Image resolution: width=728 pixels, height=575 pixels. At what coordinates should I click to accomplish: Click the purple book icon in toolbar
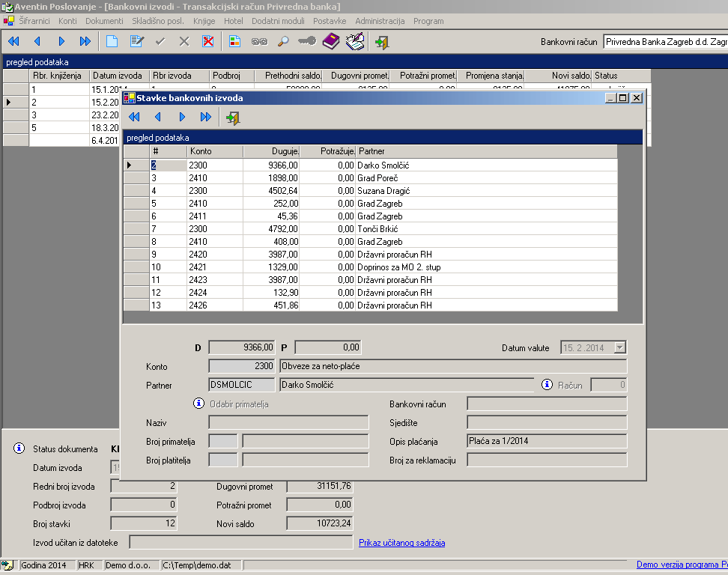pos(331,42)
